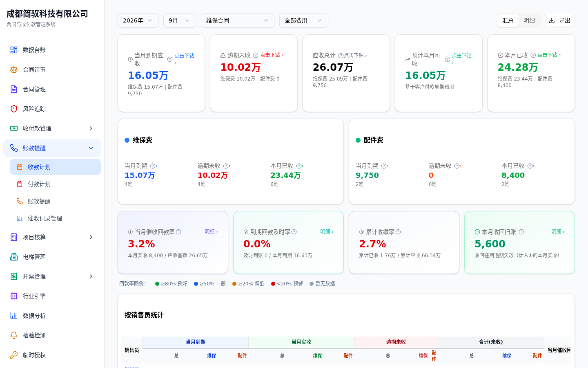Click the 合同评审 scales icon
Viewport: 588px width, 368px height.
coord(14,70)
